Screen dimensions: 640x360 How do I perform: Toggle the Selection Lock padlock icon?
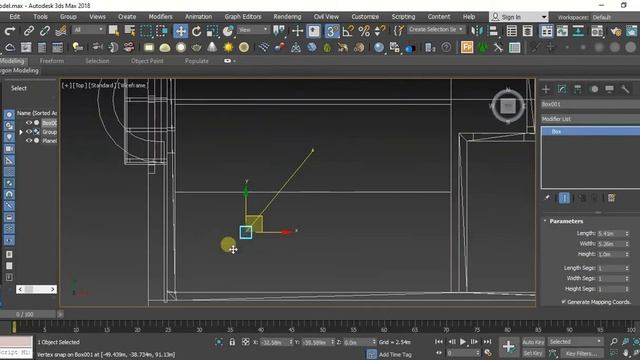[232, 342]
